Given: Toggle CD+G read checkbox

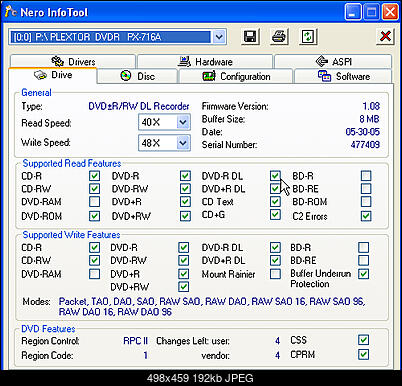Looking at the screenshot, I should point(275,215).
